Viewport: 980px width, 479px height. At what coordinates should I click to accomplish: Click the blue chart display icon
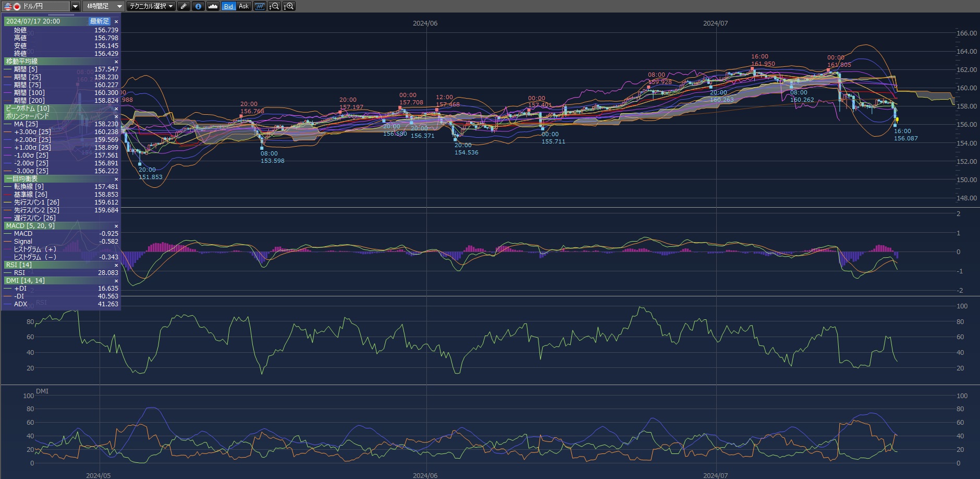260,6
